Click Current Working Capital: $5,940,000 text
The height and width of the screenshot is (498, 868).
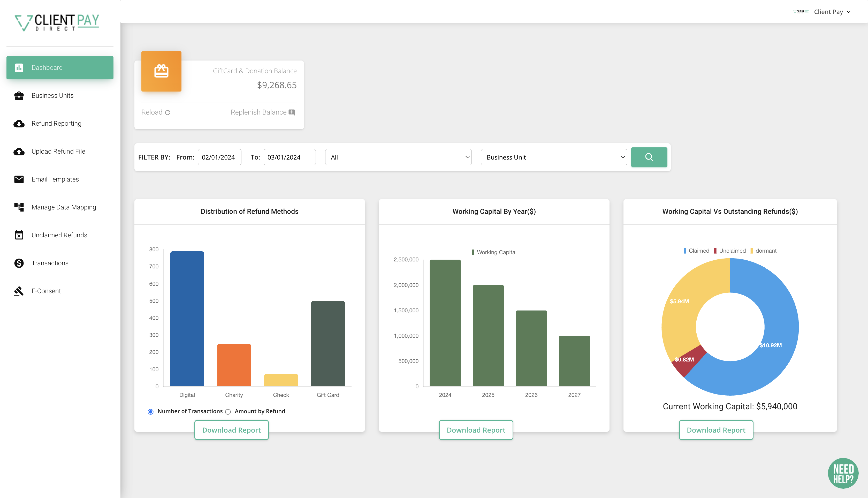tap(730, 406)
